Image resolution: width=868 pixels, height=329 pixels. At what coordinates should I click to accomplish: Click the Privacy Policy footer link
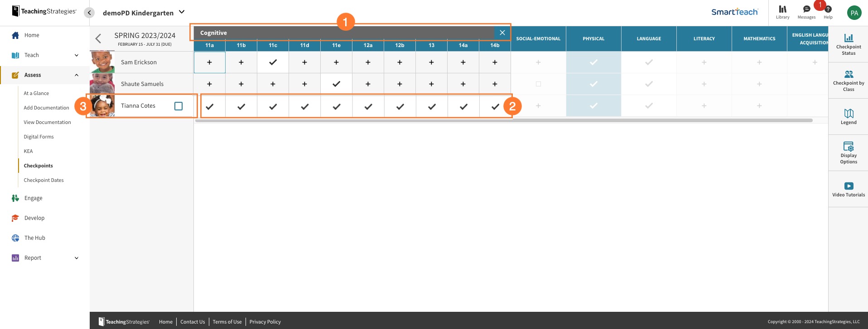click(x=265, y=322)
